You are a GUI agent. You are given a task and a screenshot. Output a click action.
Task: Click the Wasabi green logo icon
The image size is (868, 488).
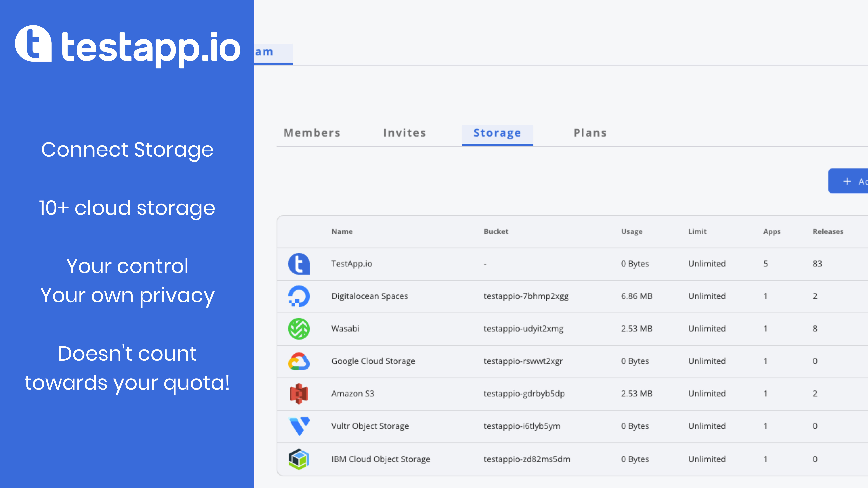tap(299, 329)
